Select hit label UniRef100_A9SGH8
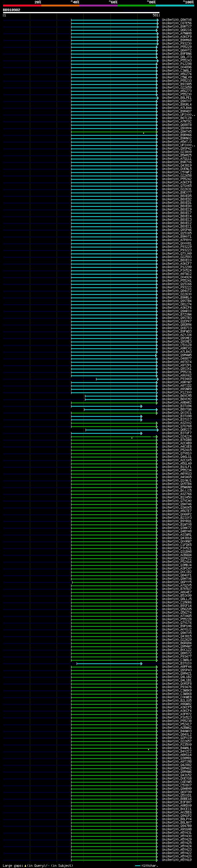 pos(177,830)
